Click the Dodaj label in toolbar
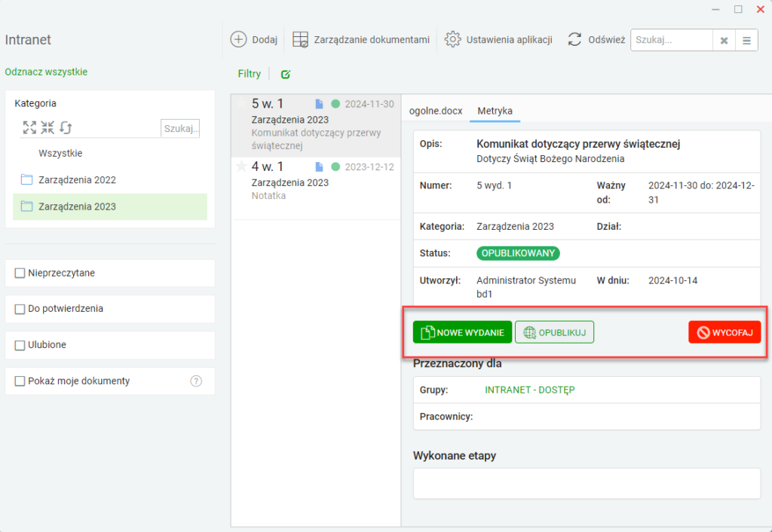 [x=265, y=40]
